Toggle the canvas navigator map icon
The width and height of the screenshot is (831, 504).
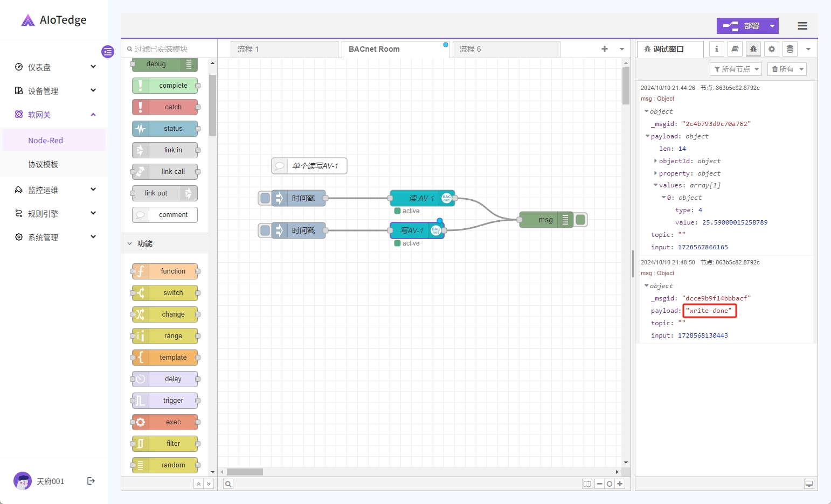(587, 484)
